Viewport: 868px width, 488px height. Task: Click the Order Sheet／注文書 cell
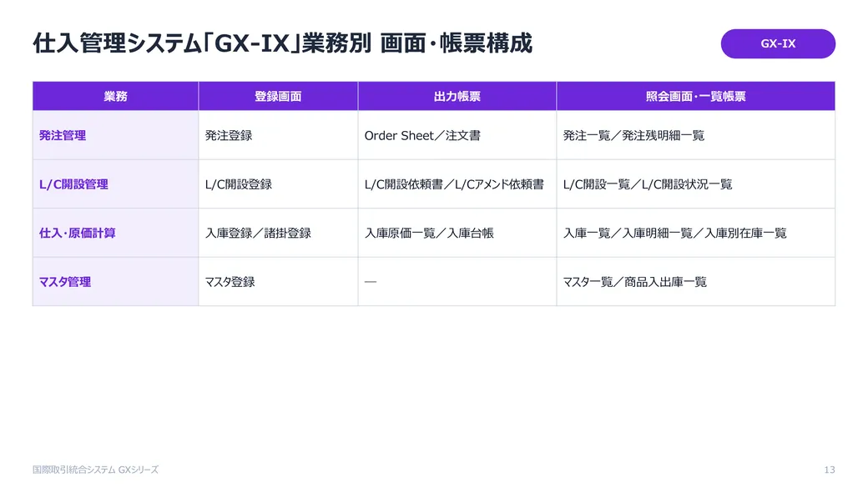(457, 135)
